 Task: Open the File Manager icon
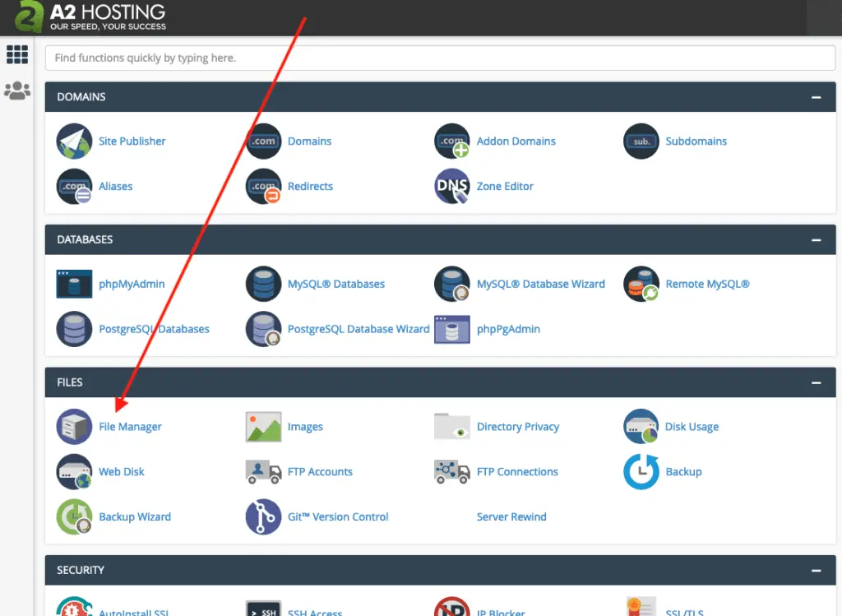[74, 426]
